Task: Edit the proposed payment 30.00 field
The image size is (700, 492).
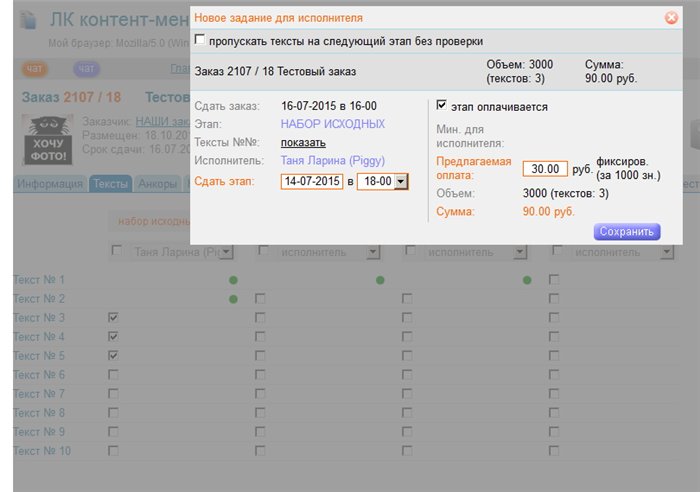Action: (545, 169)
